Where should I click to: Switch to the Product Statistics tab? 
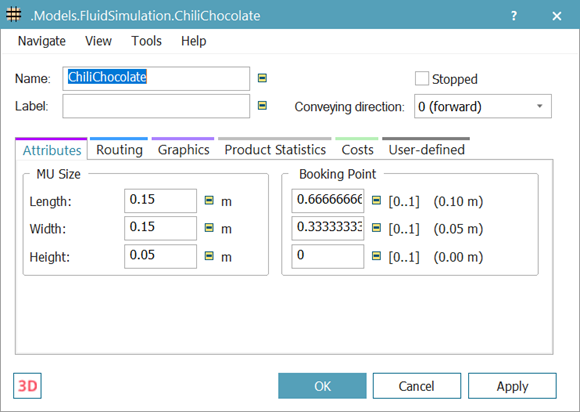275,150
